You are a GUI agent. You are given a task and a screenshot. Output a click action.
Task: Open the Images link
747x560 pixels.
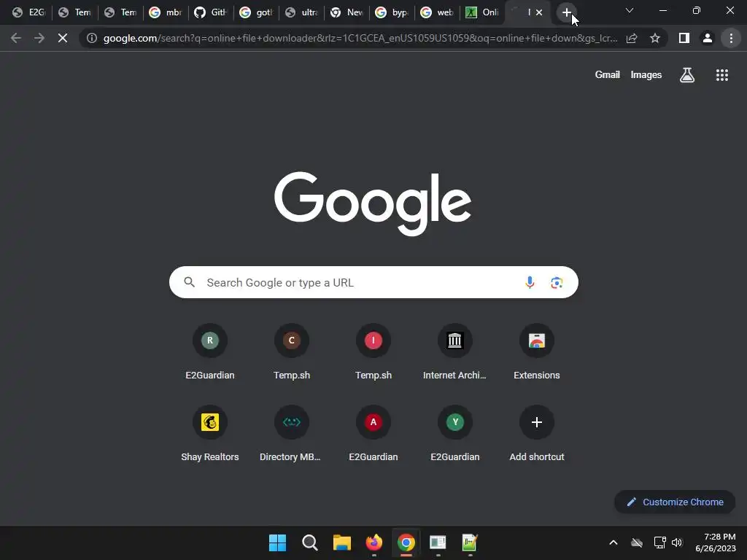[646, 75]
